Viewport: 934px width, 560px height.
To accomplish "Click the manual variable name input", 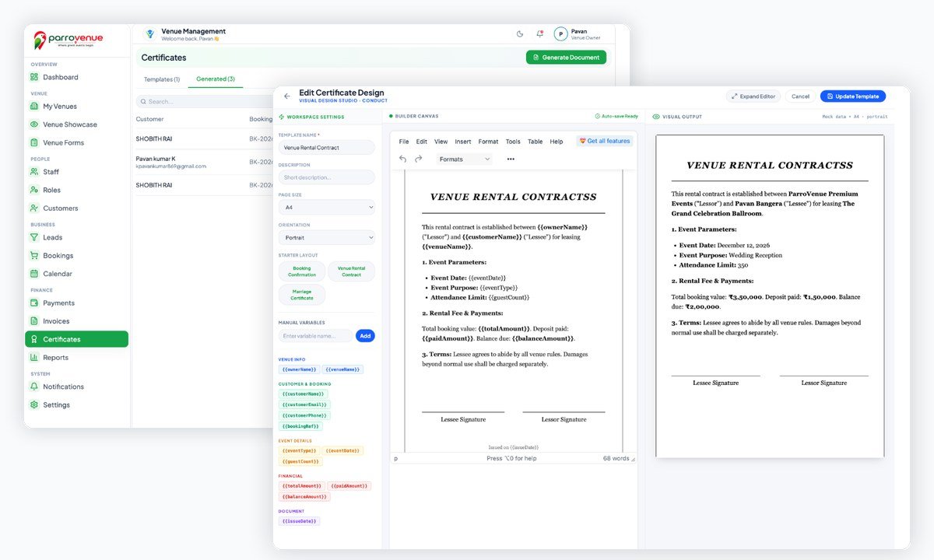I will [x=316, y=336].
